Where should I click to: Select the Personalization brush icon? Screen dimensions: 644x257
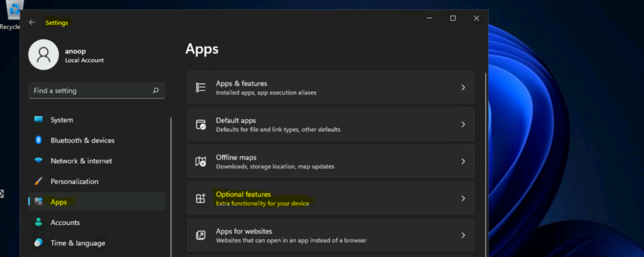(x=38, y=181)
